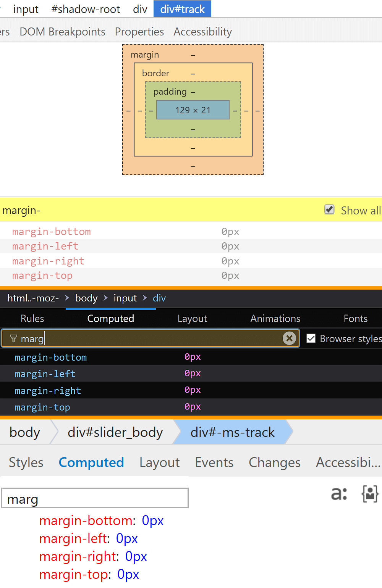This screenshot has width=382, height=588.
Task: Click the user styles bracket icon
Action: pyautogui.click(x=370, y=494)
